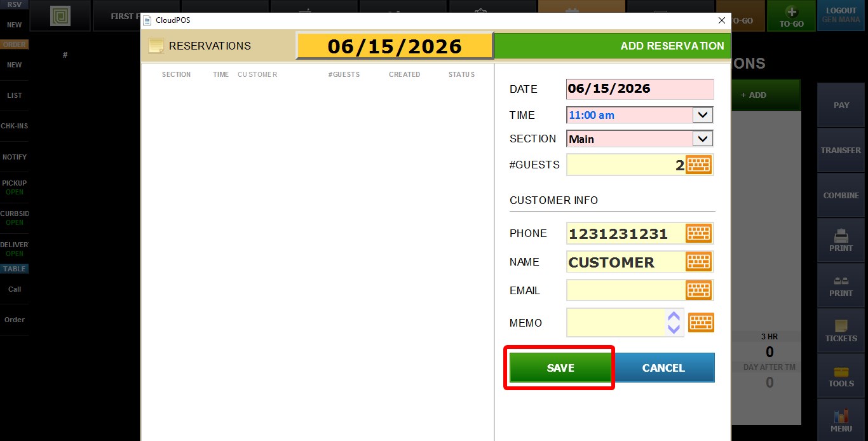Click LOGOUT GEN MANA in top bar
The height and width of the screenshot is (441, 868).
click(841, 16)
